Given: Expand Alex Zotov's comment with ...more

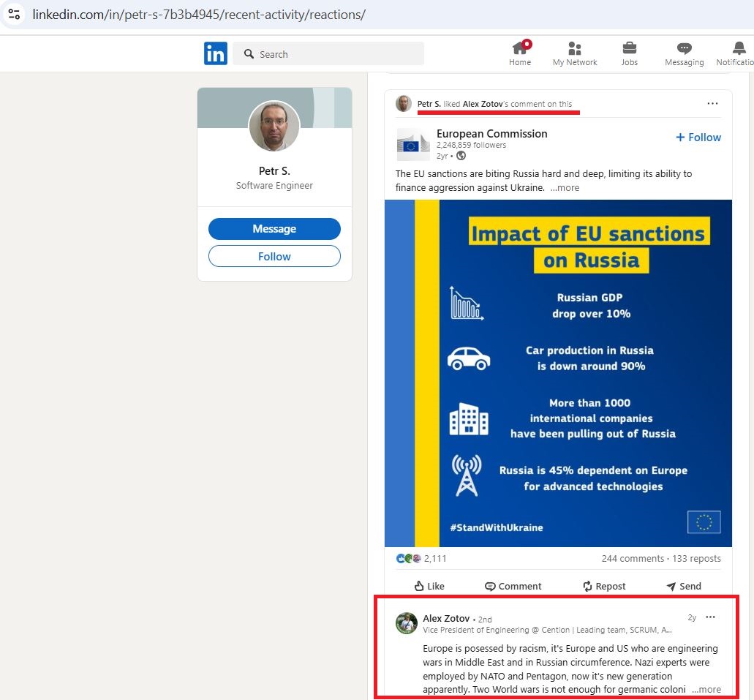Looking at the screenshot, I should pos(706,690).
